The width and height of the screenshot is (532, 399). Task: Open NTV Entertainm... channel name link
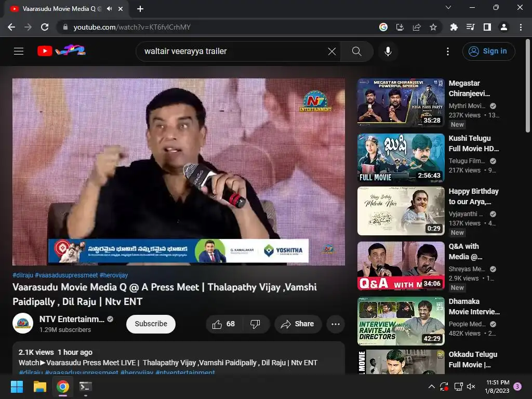tap(72, 320)
